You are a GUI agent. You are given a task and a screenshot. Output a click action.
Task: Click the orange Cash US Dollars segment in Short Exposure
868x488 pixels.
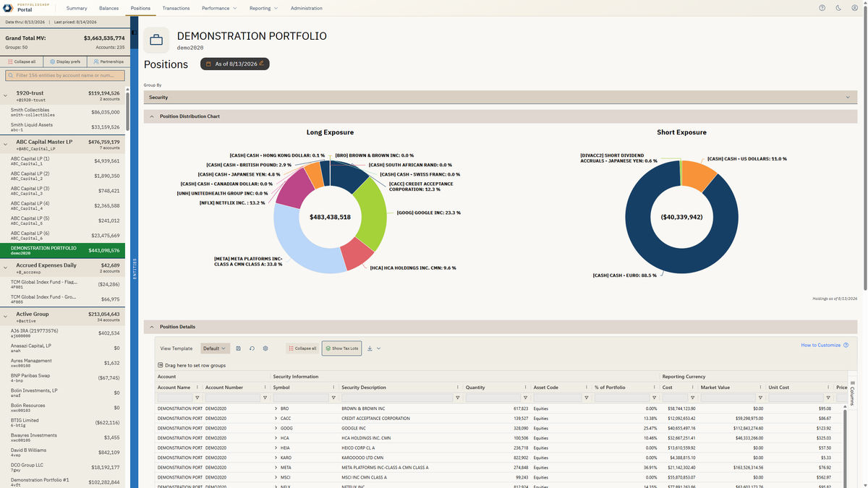click(x=699, y=175)
